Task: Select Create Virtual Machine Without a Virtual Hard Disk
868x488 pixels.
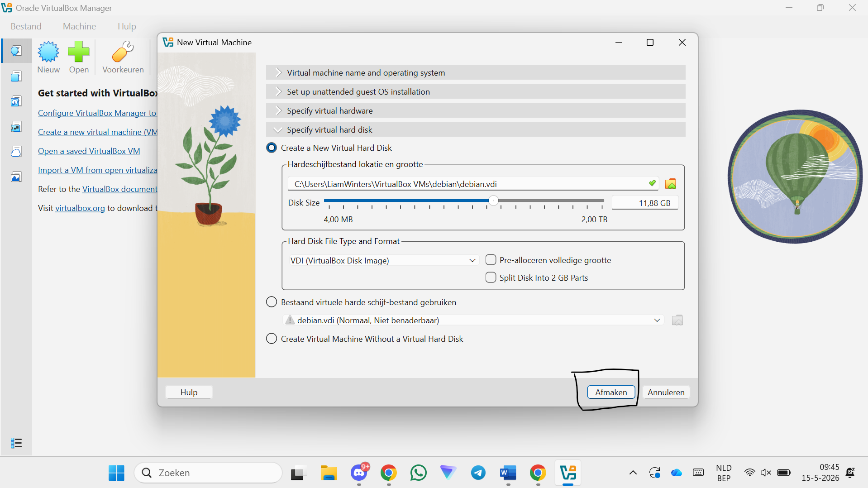Action: pyautogui.click(x=272, y=339)
